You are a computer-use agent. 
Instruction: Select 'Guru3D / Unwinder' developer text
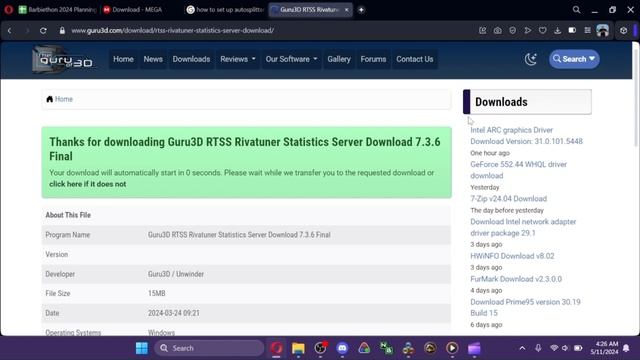pos(176,274)
